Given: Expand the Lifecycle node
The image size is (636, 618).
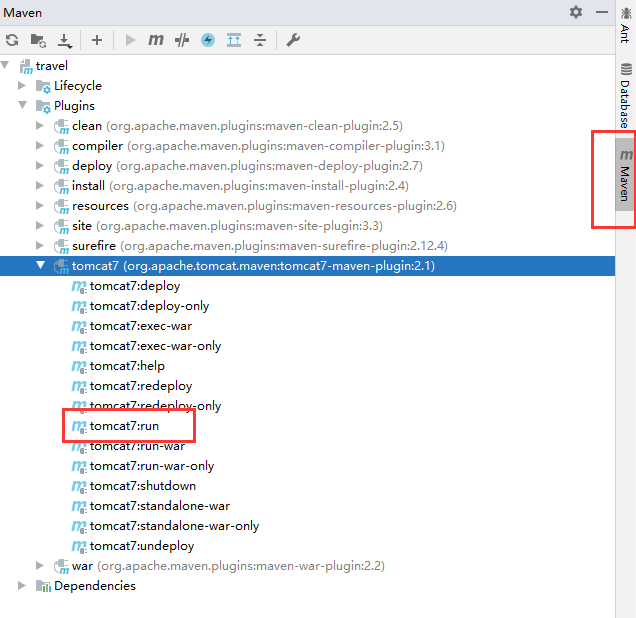Looking at the screenshot, I should 22,85.
